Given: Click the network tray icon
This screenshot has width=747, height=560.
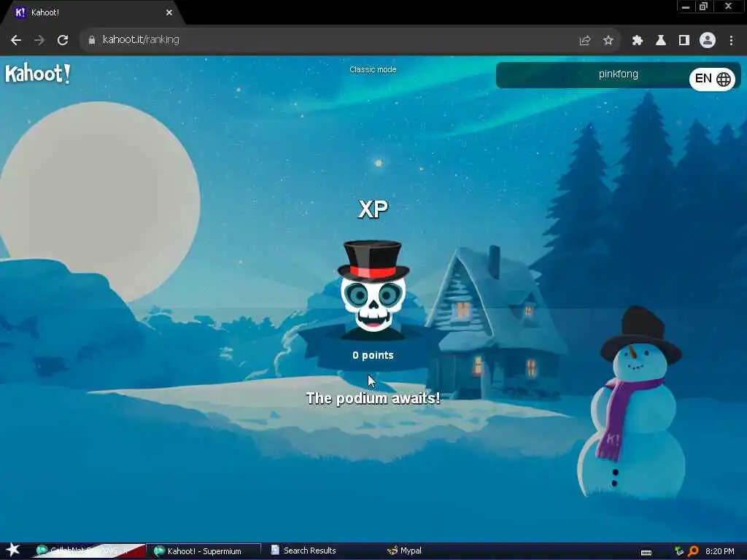Looking at the screenshot, I should (679, 551).
